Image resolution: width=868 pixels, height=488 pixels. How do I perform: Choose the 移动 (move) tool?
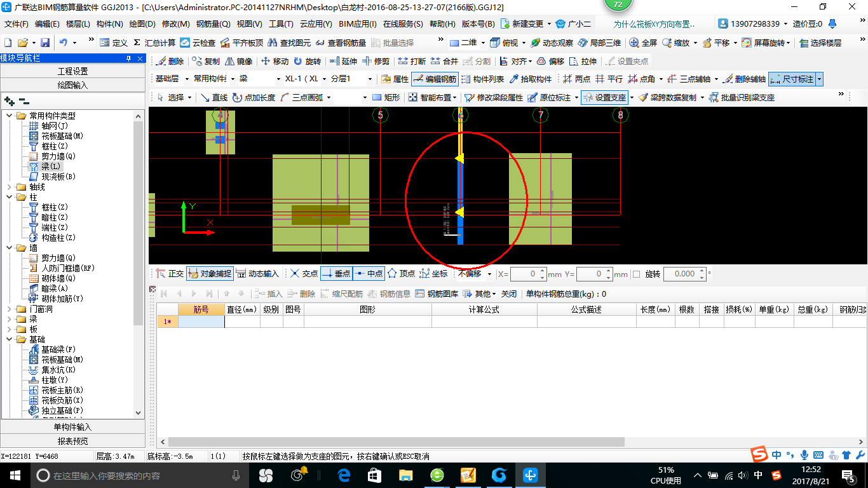(x=275, y=62)
